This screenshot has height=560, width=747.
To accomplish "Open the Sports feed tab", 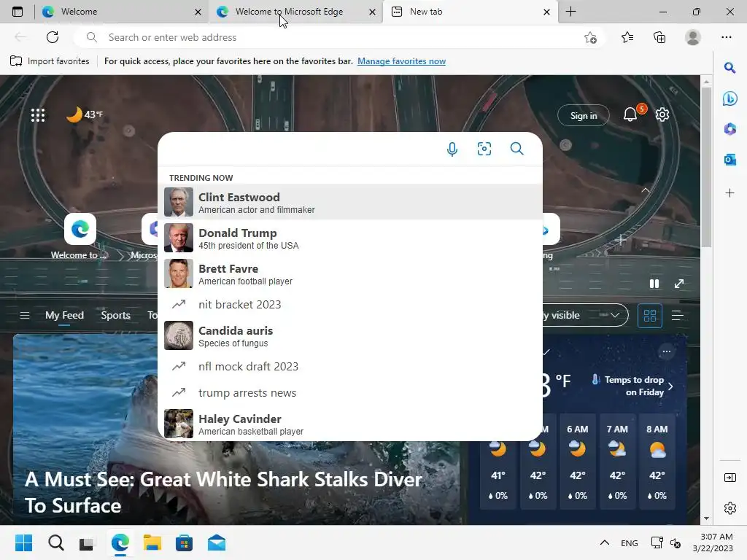I will (115, 315).
